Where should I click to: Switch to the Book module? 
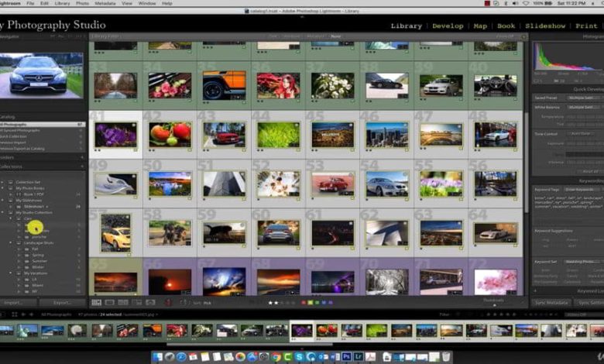[x=506, y=26]
